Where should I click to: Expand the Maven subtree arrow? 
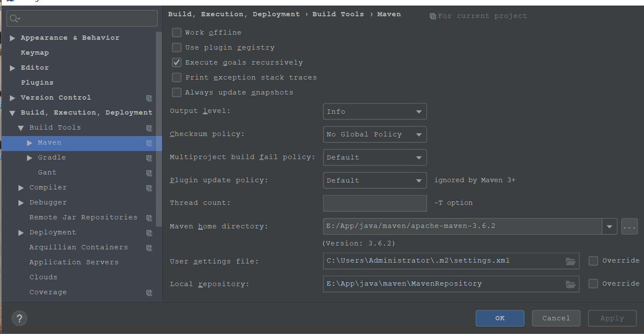(30, 143)
